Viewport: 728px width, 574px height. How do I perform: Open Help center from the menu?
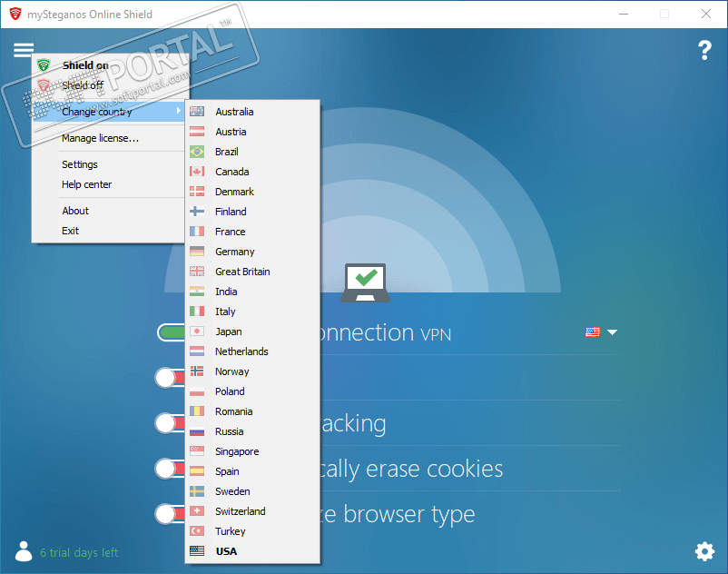pos(109,184)
